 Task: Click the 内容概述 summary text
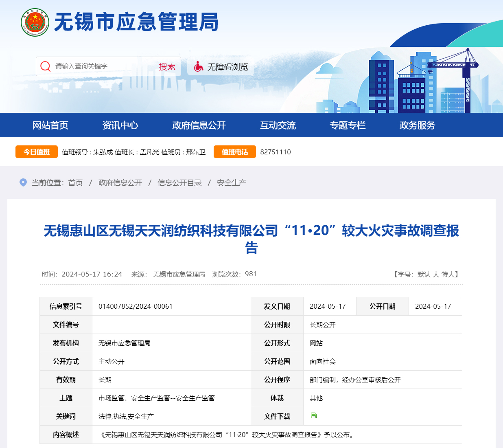(227, 435)
